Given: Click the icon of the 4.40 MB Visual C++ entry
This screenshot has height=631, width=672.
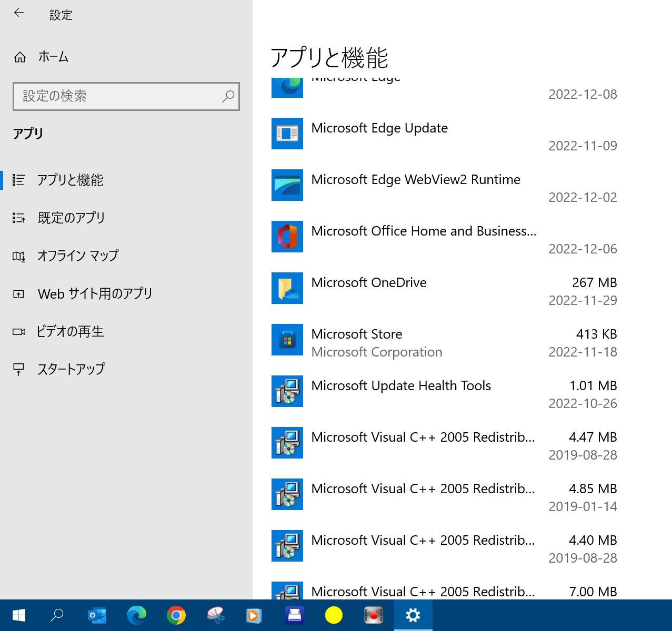Looking at the screenshot, I should click(287, 546).
